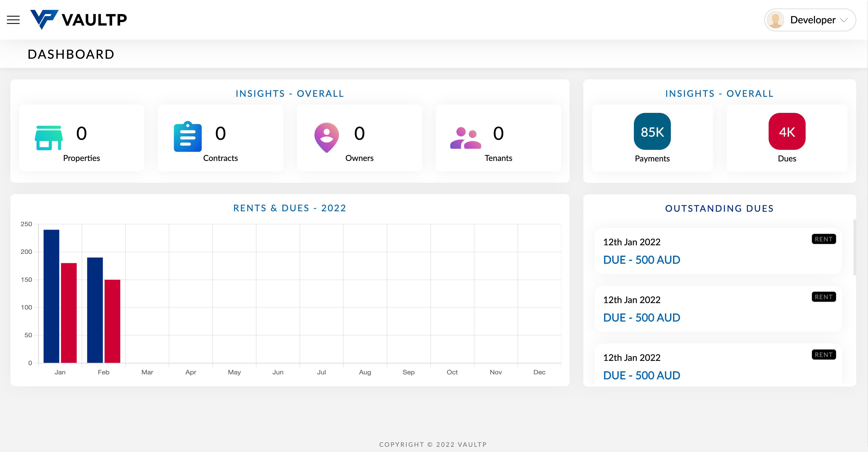Click the OUTSTANDING DUES heading
Image resolution: width=868 pixels, height=452 pixels.
[719, 208]
